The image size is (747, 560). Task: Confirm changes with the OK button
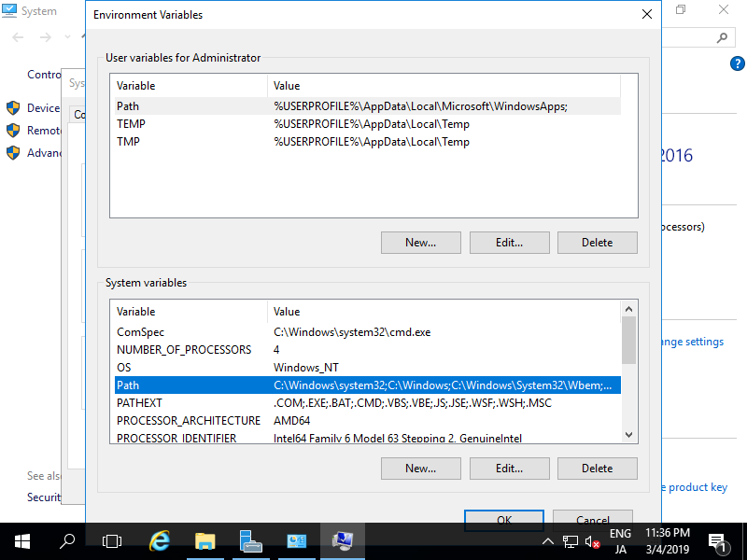[x=503, y=520]
